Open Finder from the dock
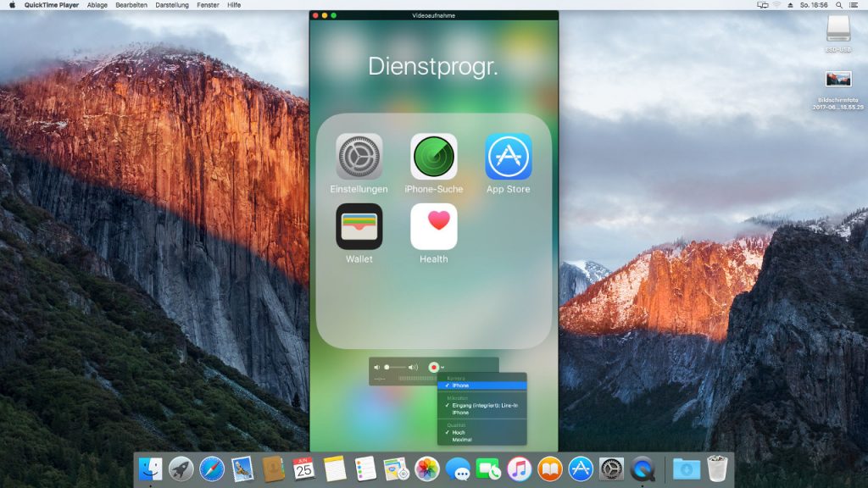868x488 pixels. 150,469
